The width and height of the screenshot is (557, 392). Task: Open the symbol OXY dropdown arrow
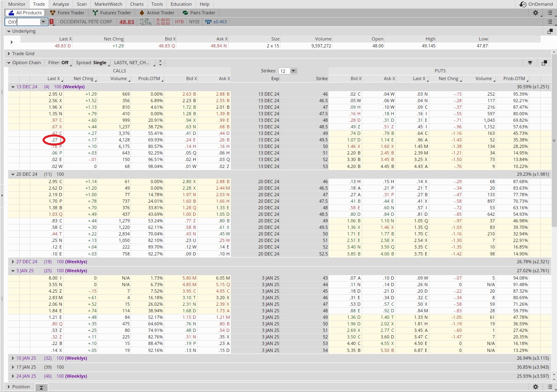click(x=43, y=22)
